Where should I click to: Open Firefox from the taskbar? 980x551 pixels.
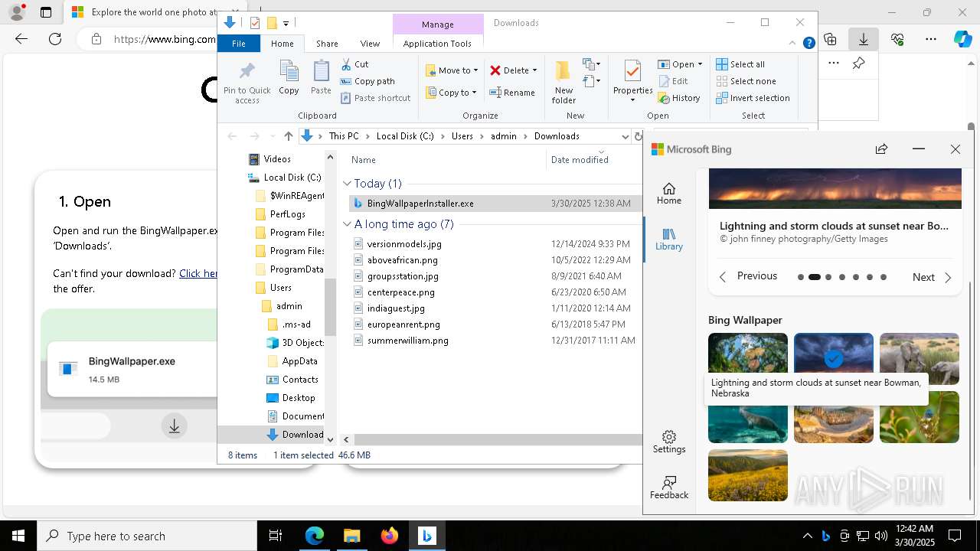[x=390, y=536]
